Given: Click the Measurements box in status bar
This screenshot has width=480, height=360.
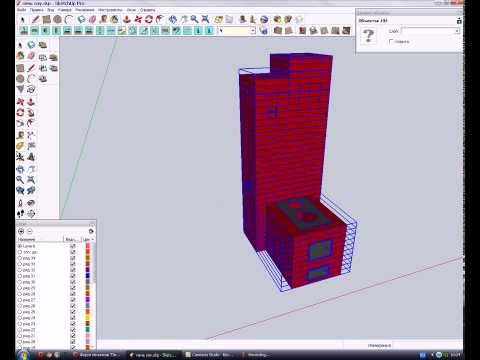Looking at the screenshot, I should coord(427,345).
